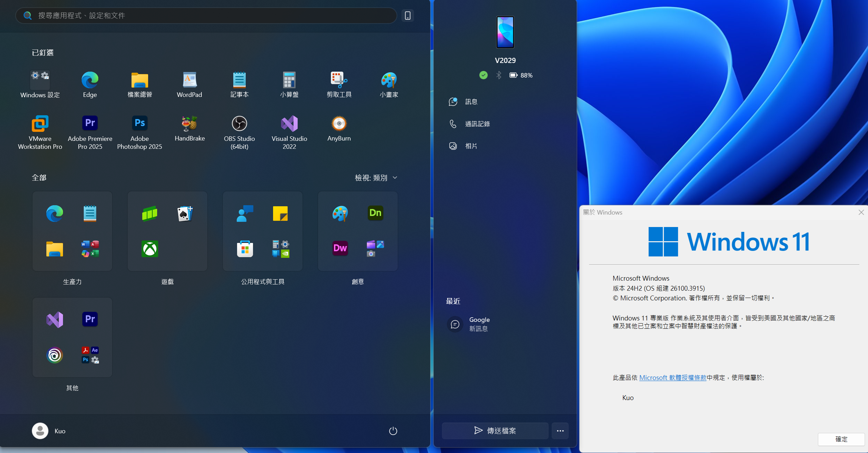Open 小畫家 pinned app
Screen dimensions: 868x453
pyautogui.click(x=389, y=84)
